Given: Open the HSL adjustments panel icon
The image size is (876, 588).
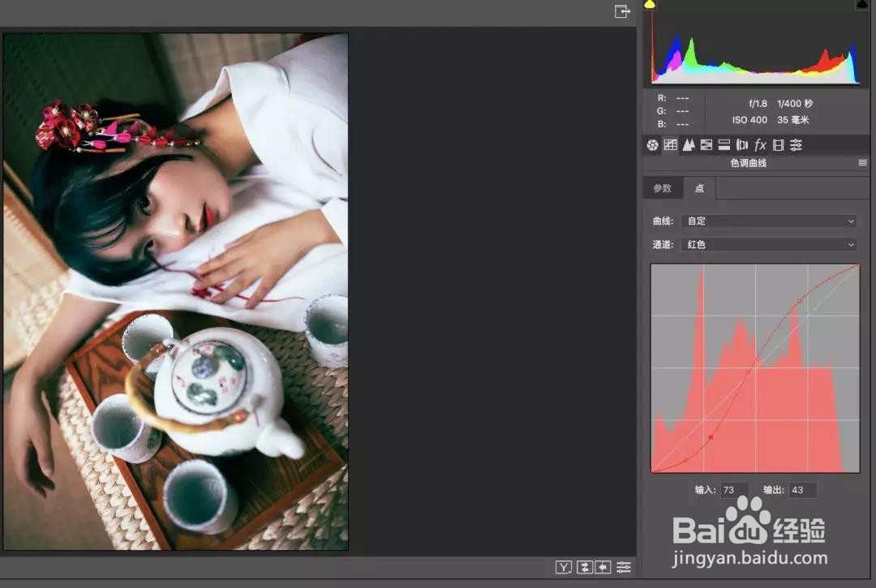Looking at the screenshot, I should pyautogui.click(x=706, y=145).
